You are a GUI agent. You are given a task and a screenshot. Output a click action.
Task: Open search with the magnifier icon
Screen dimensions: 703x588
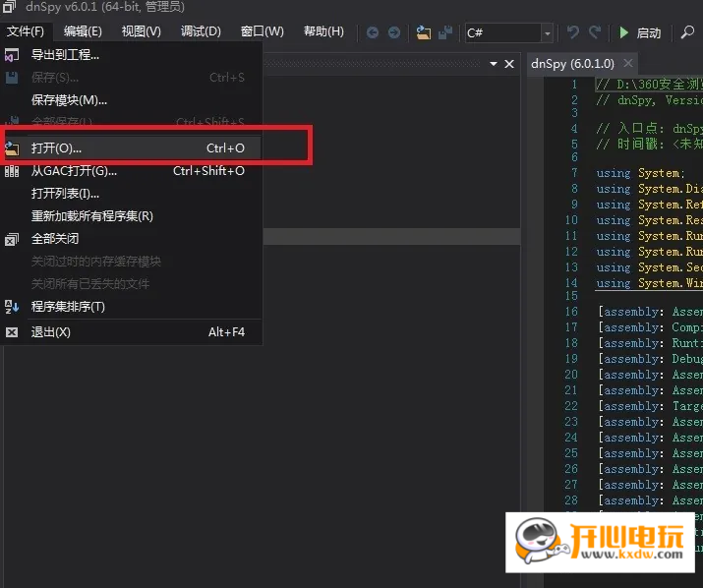pyautogui.click(x=688, y=32)
